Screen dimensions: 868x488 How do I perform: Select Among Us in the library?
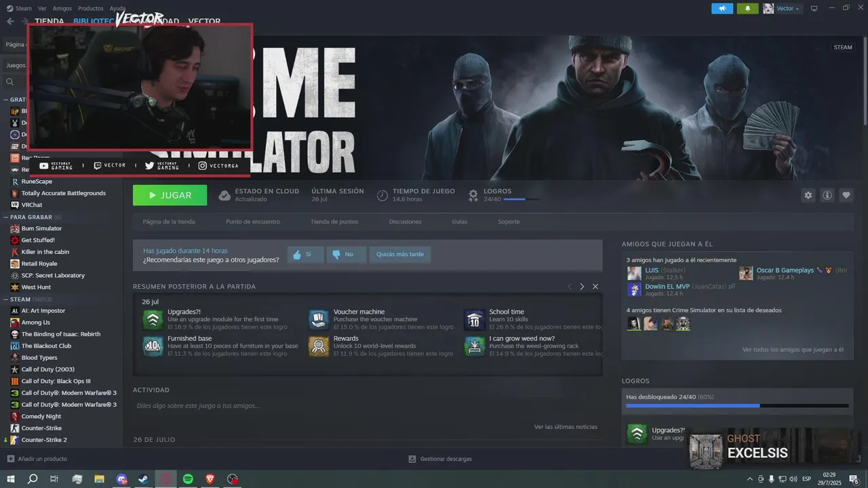[x=35, y=323]
